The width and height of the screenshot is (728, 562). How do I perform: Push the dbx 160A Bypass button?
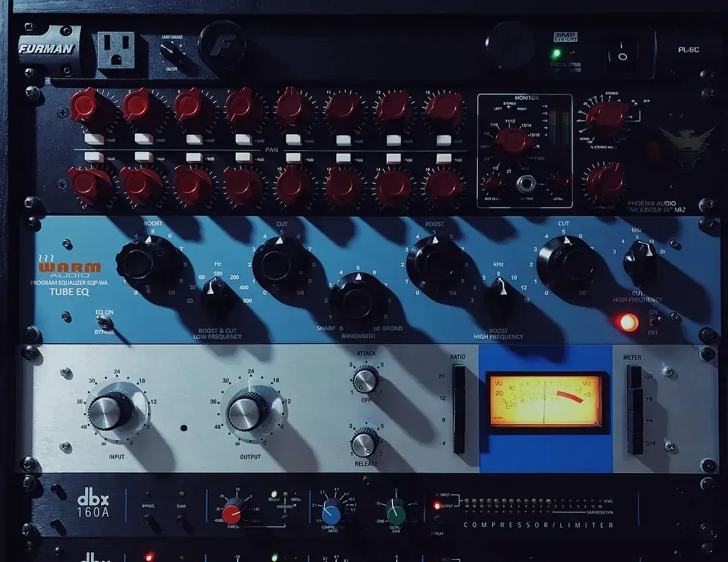pos(148,518)
